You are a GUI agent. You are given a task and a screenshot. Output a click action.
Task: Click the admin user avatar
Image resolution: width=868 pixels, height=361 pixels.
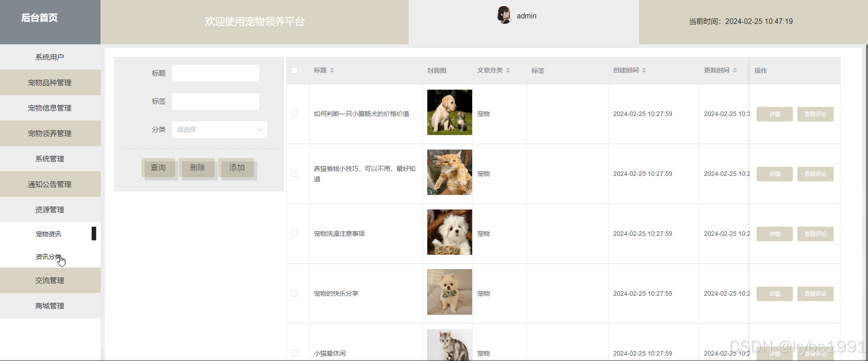click(504, 15)
